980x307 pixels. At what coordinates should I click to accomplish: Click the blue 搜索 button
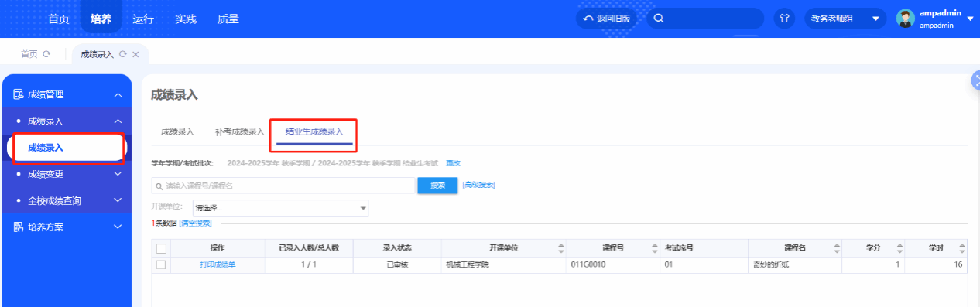tap(437, 186)
